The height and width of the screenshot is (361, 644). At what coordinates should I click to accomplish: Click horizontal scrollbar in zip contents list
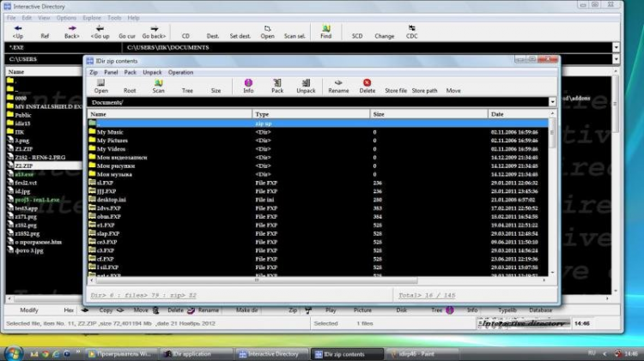point(256,280)
